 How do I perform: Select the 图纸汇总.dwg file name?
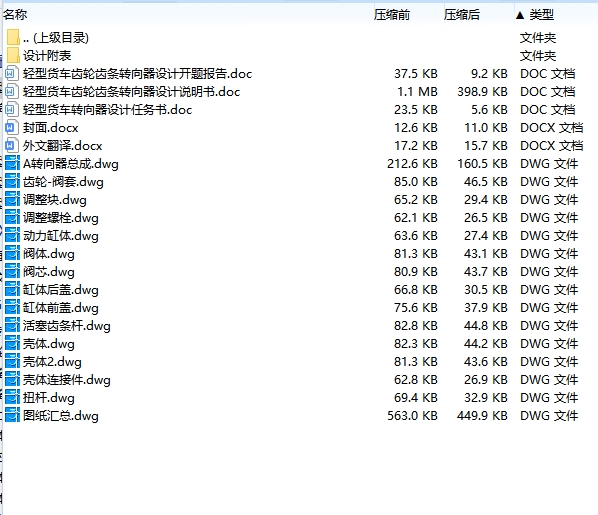[x=61, y=415]
